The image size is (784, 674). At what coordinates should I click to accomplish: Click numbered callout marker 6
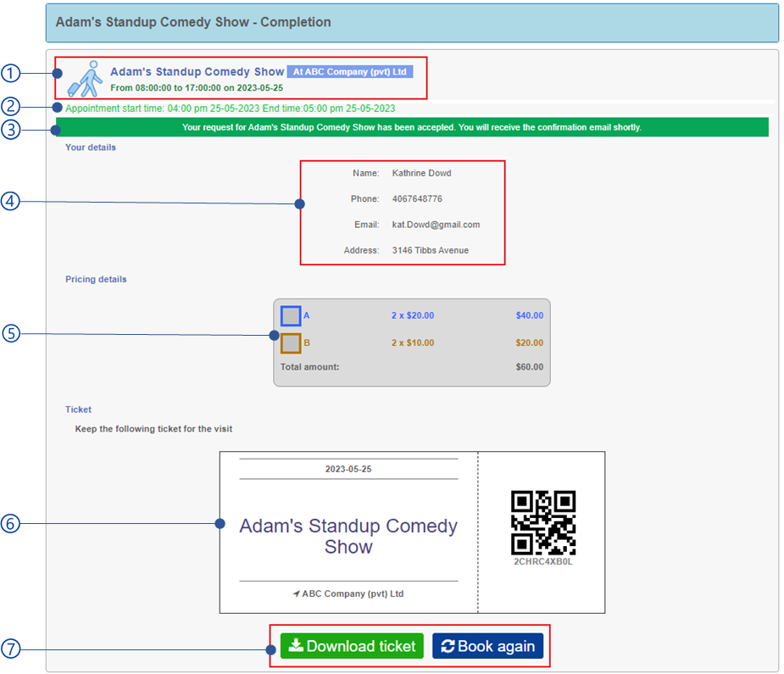tap(9, 523)
